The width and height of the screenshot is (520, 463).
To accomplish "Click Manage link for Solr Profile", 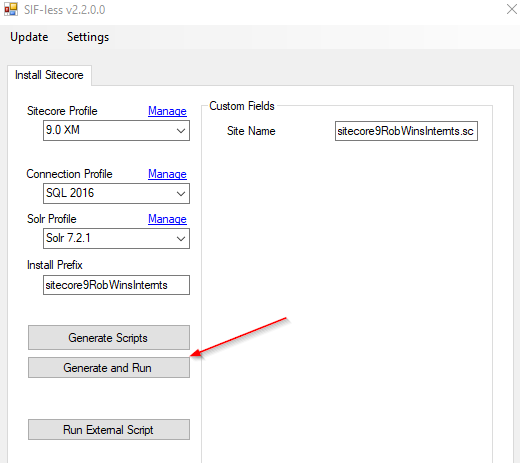I will click(x=167, y=219).
